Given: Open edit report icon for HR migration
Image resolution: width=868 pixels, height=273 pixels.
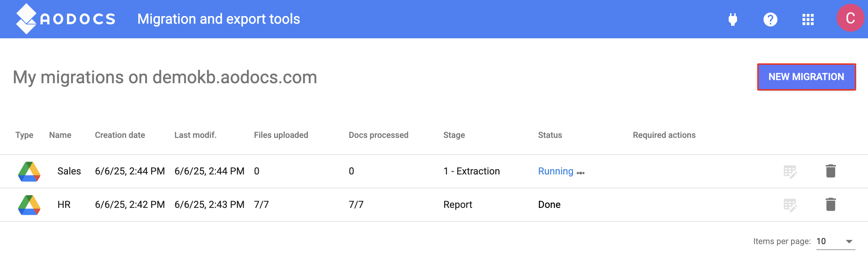Looking at the screenshot, I should pyautogui.click(x=790, y=205).
